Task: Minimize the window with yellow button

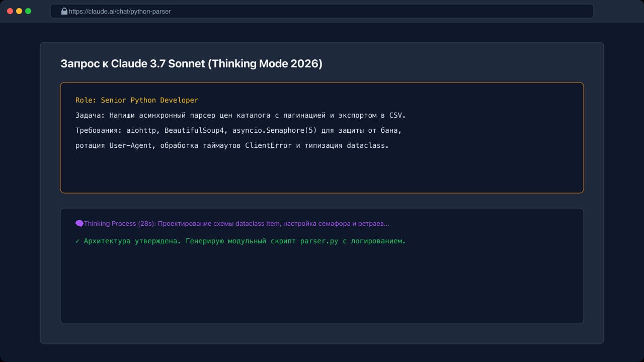Action: [x=19, y=11]
